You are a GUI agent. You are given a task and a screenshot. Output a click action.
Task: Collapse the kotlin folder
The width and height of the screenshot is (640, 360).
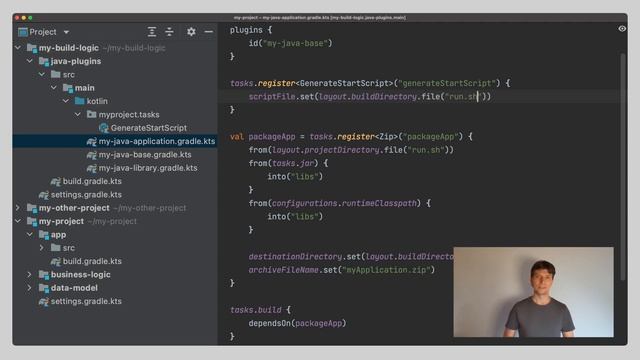(x=66, y=101)
